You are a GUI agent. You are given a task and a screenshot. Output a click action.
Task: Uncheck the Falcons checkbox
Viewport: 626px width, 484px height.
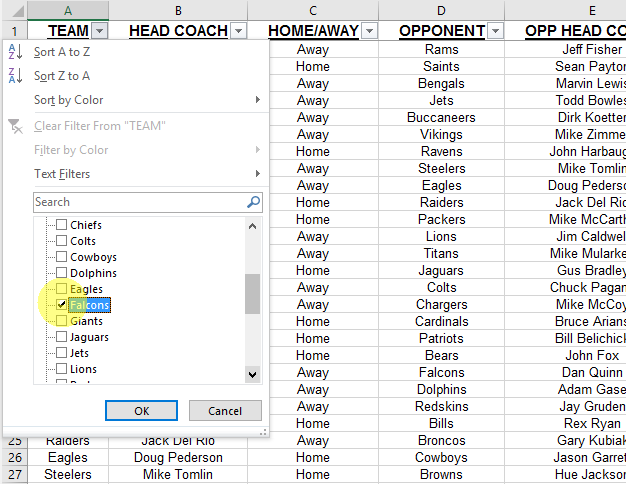click(x=61, y=305)
